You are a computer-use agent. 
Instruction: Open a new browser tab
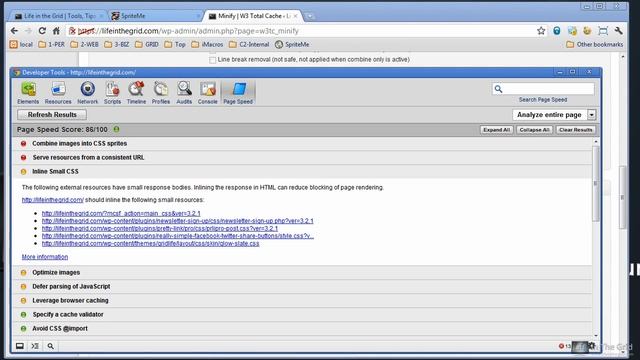(x=310, y=16)
